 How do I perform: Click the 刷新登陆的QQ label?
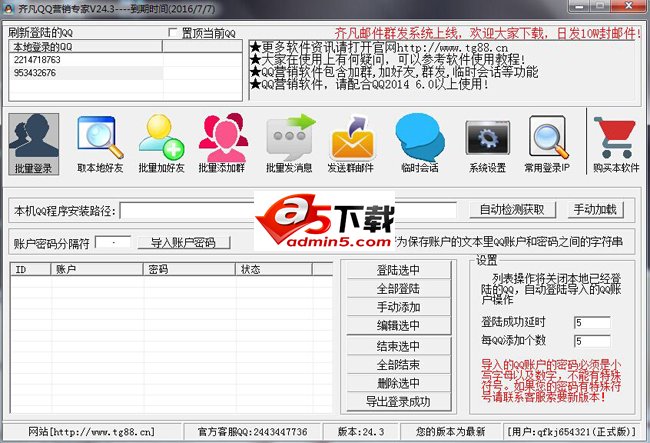tap(40, 33)
